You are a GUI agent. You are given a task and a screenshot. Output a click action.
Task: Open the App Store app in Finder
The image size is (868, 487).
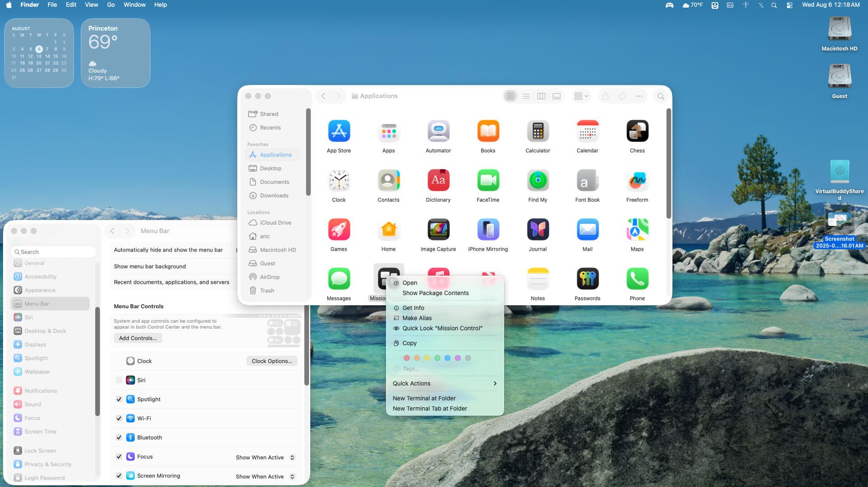click(x=339, y=131)
